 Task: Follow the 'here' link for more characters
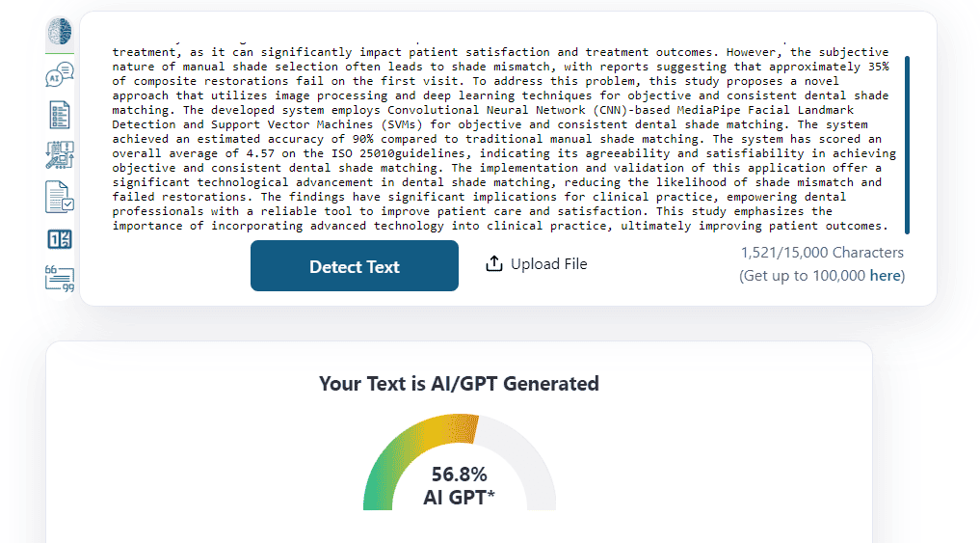(x=885, y=276)
